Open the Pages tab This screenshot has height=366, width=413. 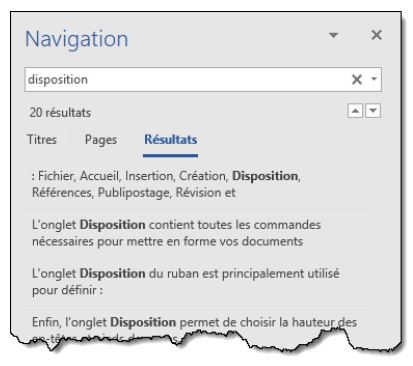pos(101,140)
